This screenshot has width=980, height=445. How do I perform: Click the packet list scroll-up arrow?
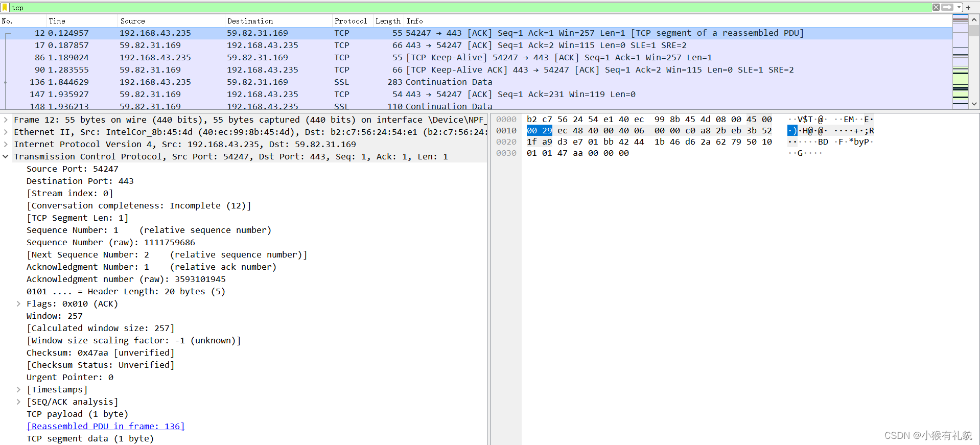point(974,19)
